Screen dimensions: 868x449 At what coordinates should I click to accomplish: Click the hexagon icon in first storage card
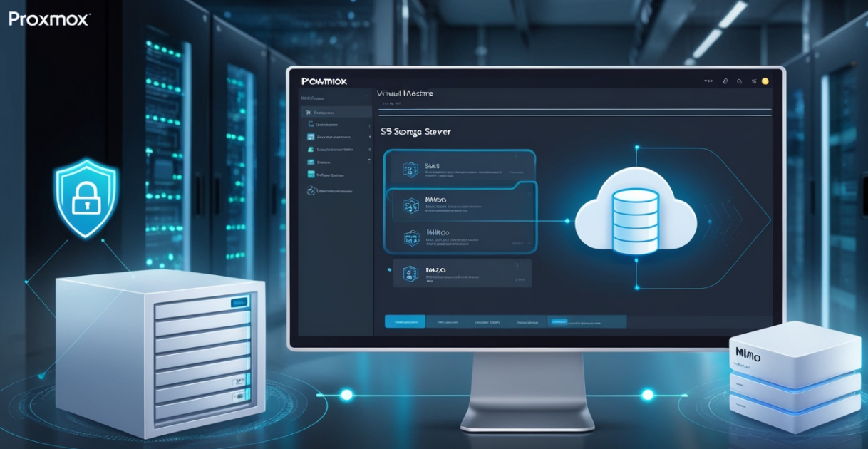410,170
